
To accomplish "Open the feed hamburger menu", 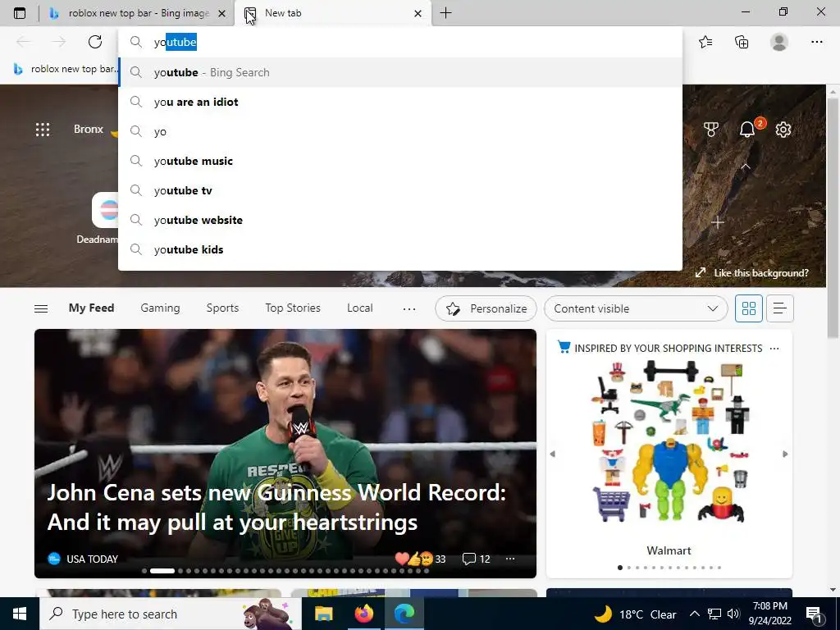I will (x=41, y=308).
